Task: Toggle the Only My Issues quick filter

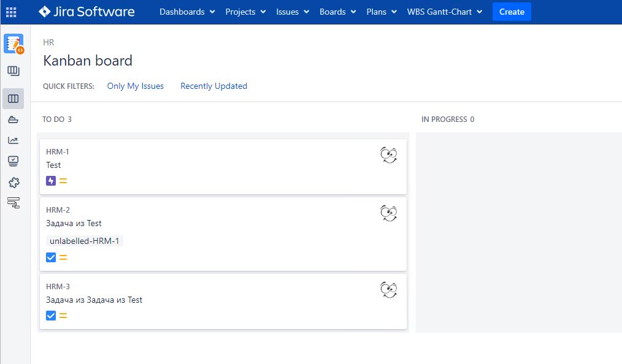Action: click(x=136, y=86)
